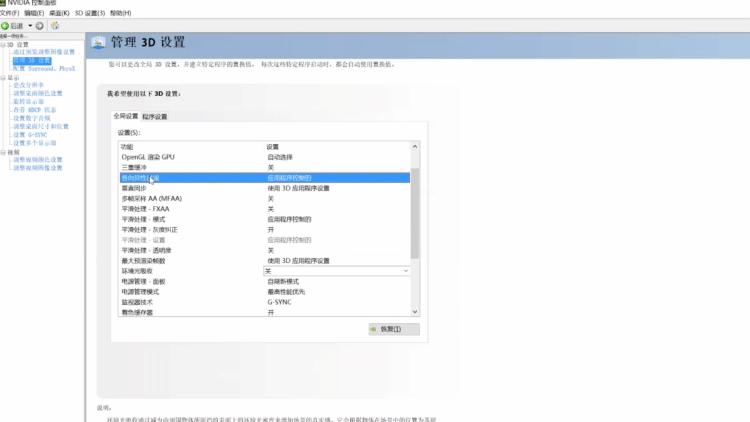Image resolution: width=750 pixels, height=422 pixels.
Task: Open 旋转显示器 in the tree
Action: [x=28, y=101]
